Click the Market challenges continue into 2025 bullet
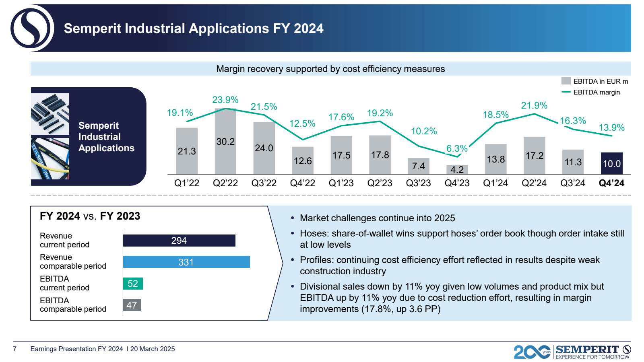This screenshot has height=362, width=644. pyautogui.click(x=377, y=218)
